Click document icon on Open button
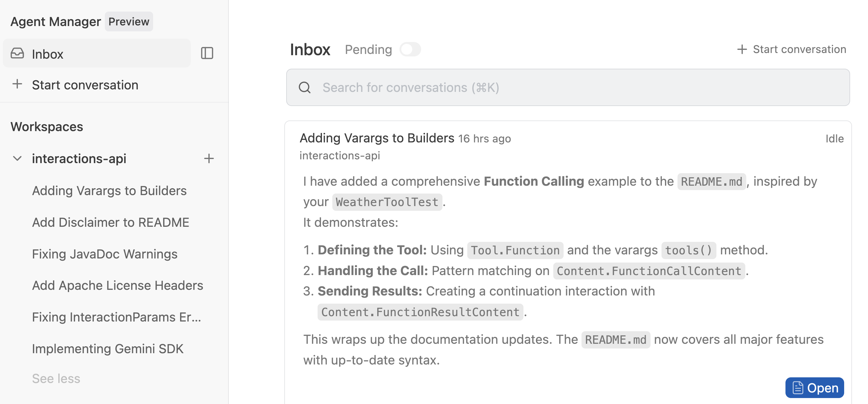868x404 pixels. [x=798, y=388]
